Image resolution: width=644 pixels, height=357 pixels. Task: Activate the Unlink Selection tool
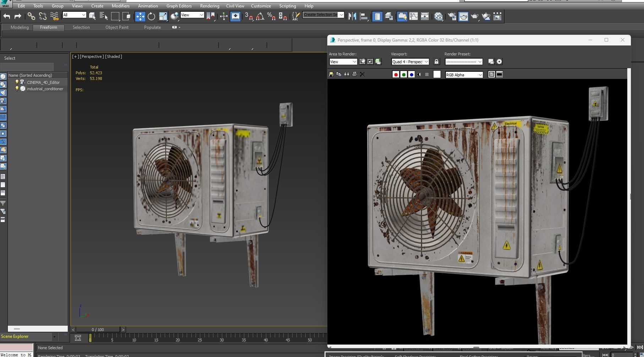tap(43, 16)
